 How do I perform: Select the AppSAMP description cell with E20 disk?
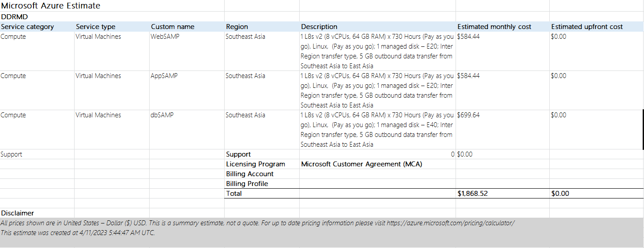pyautogui.click(x=377, y=91)
